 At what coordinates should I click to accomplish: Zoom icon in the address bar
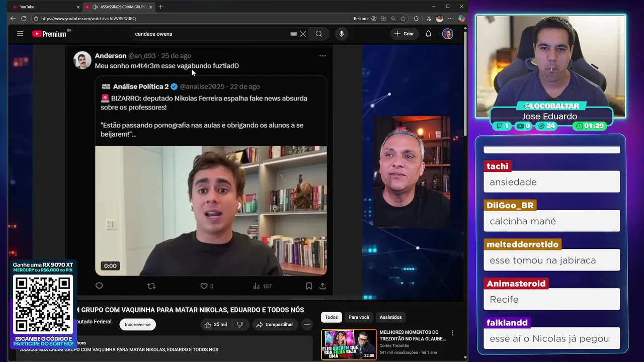[393, 19]
